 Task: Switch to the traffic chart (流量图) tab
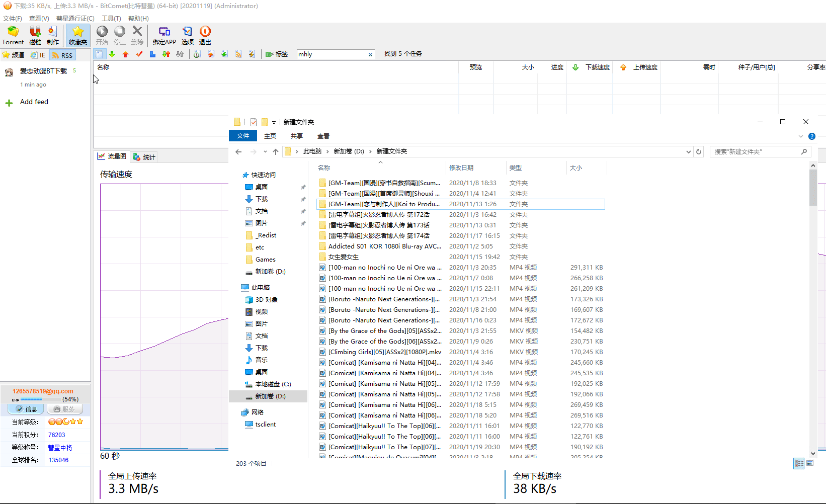pyautogui.click(x=112, y=156)
